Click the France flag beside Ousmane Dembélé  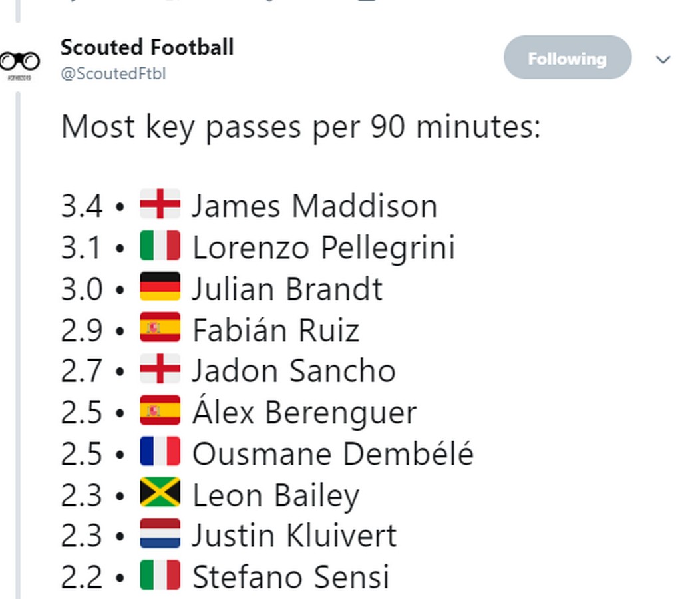click(160, 453)
